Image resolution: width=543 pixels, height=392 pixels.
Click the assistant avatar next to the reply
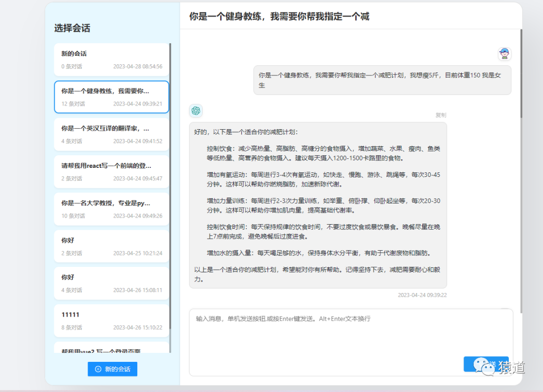coord(196,111)
